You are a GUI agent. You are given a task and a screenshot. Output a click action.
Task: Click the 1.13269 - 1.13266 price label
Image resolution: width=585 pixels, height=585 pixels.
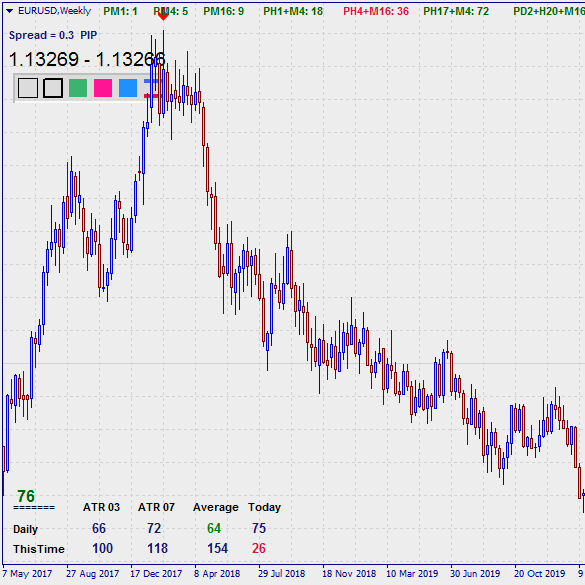(x=87, y=59)
